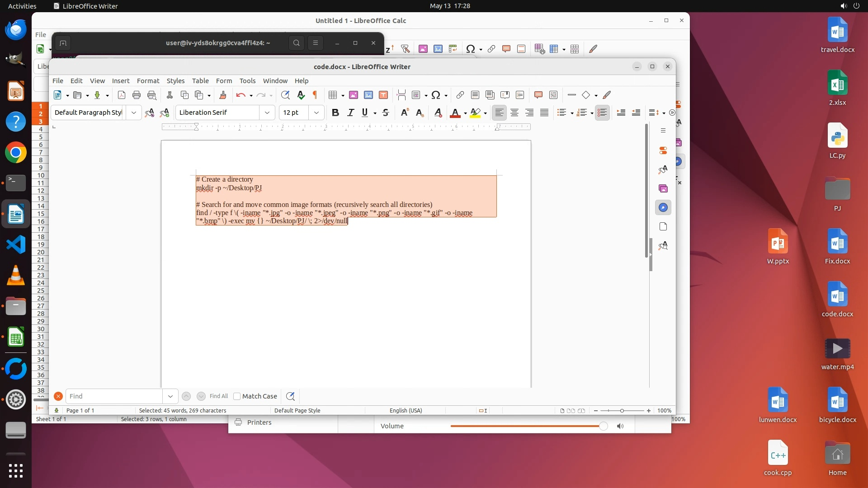
Task: Click the zoom slider in the status bar
Action: pyautogui.click(x=622, y=411)
